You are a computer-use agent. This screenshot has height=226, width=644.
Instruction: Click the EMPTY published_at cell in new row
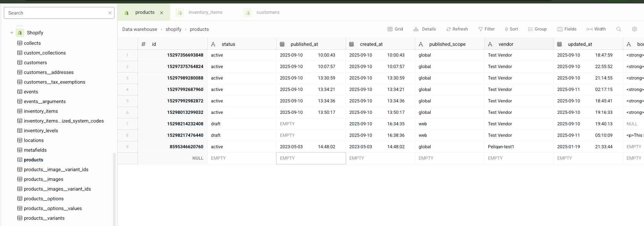pyautogui.click(x=311, y=158)
